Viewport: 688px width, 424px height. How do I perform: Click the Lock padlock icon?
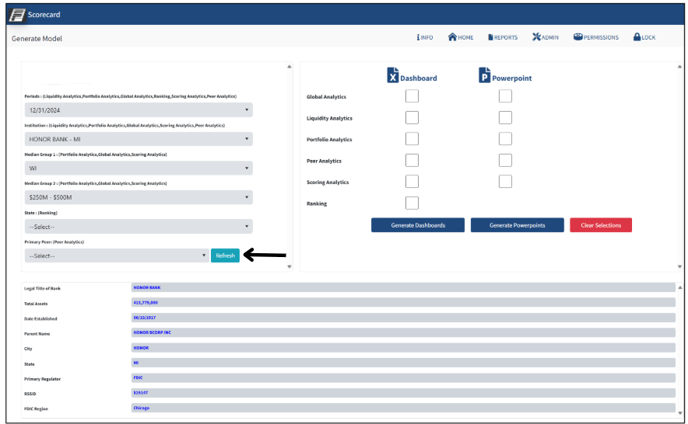(636, 38)
